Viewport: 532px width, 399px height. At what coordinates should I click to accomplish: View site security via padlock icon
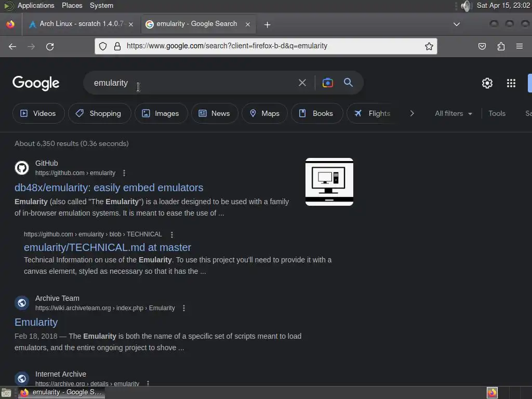click(117, 46)
